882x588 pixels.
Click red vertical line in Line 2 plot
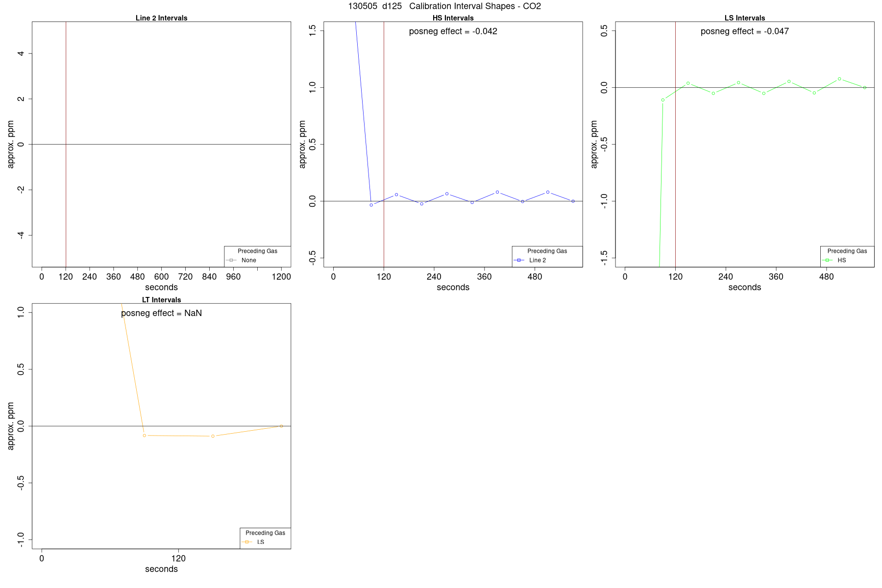pyautogui.click(x=66, y=144)
